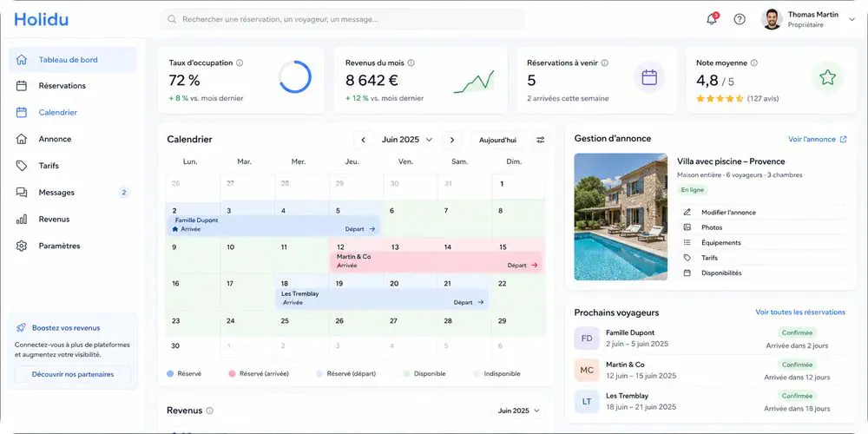Click the Réservations calendar icon in sidebar

click(x=22, y=86)
